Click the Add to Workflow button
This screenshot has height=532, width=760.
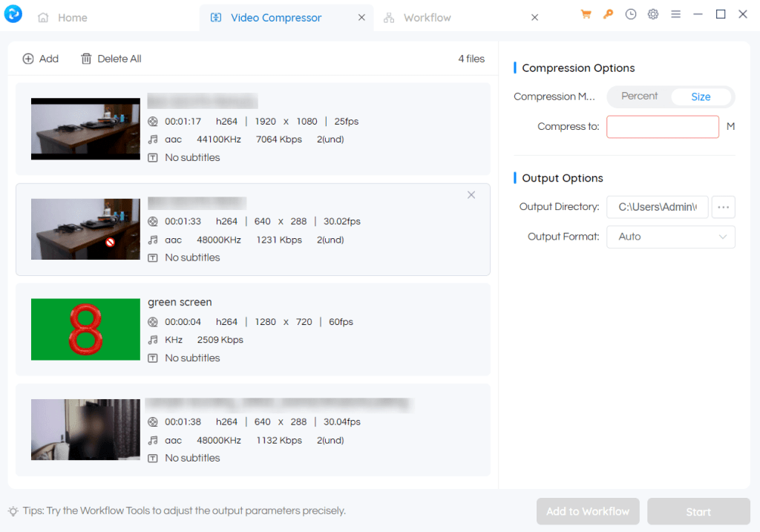point(588,511)
